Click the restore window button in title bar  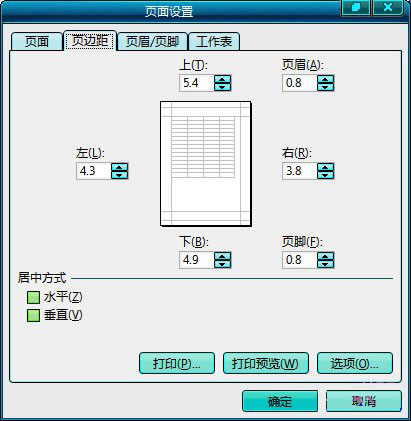(356, 7)
